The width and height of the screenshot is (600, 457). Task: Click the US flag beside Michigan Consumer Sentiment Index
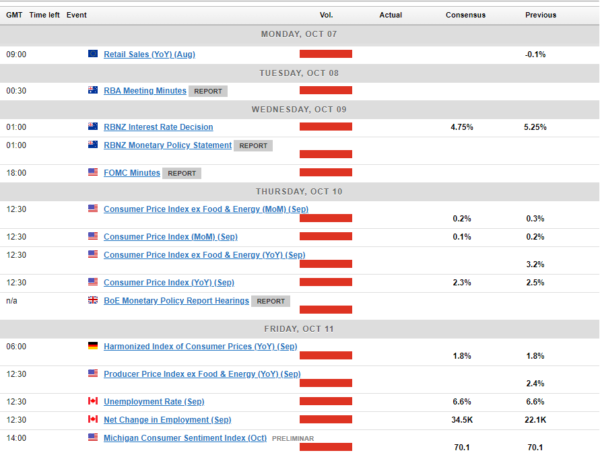93,437
